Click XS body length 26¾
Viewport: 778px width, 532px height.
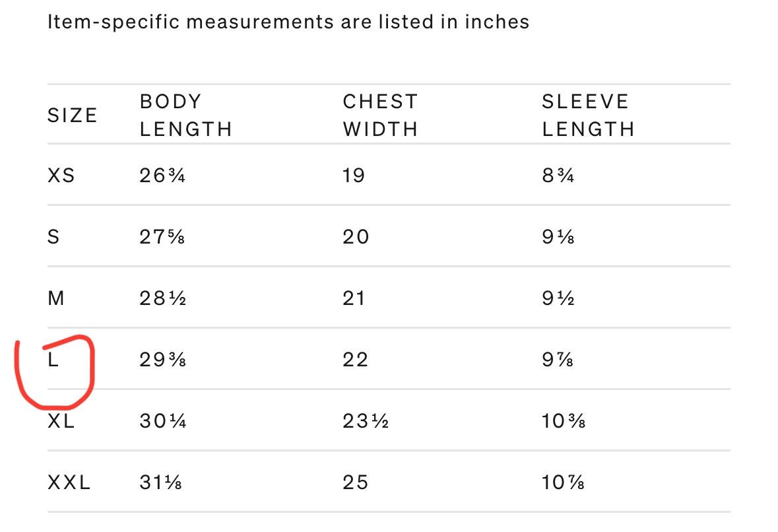pos(162,175)
